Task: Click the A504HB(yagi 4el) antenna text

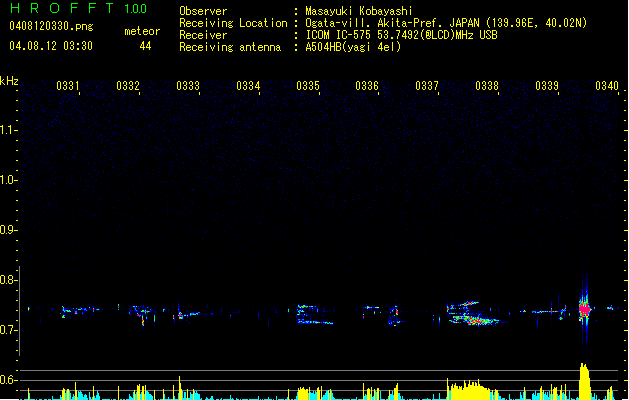Action: (x=353, y=47)
